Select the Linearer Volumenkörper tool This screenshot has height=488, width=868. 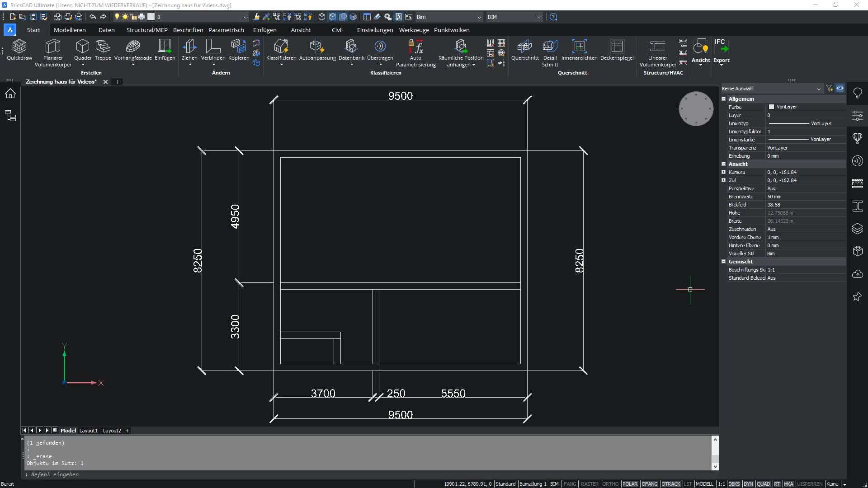(657, 53)
